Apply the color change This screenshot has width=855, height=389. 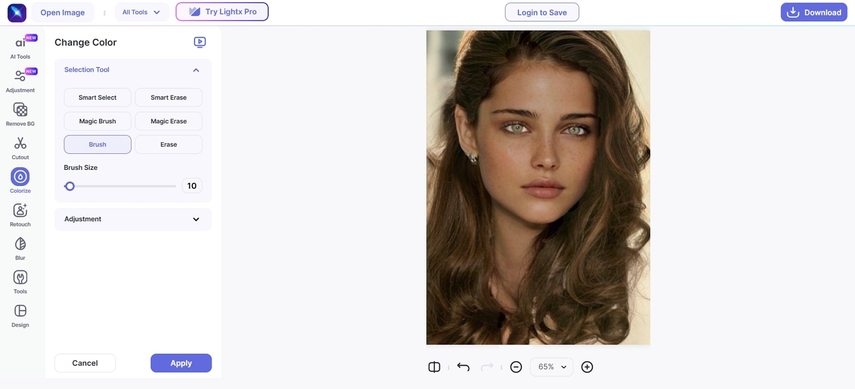point(181,363)
